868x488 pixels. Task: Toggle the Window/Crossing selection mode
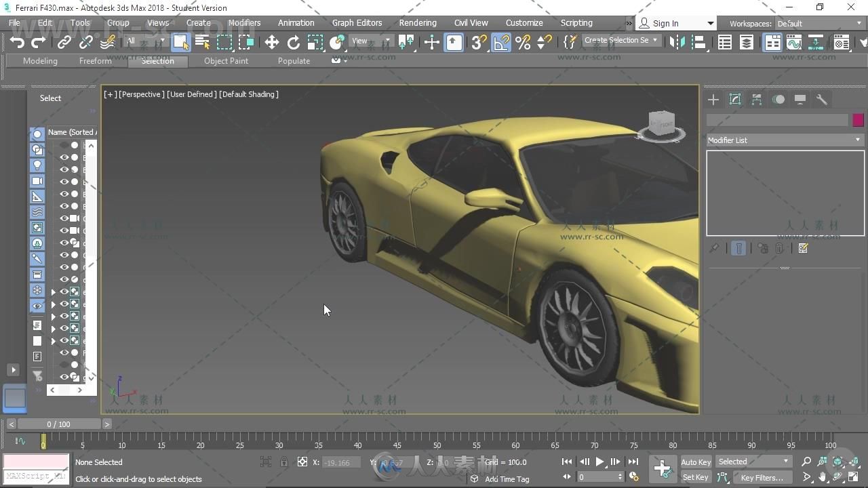pos(245,43)
